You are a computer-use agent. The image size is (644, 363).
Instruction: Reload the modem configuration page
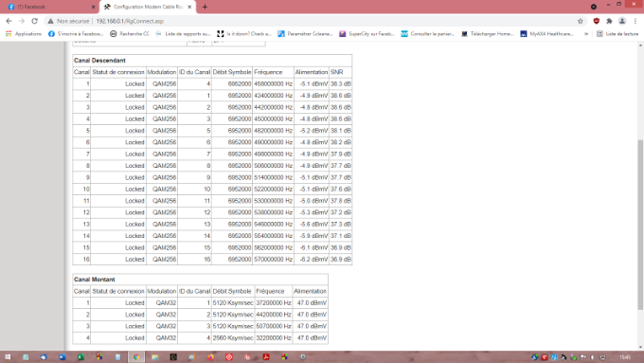[34, 21]
